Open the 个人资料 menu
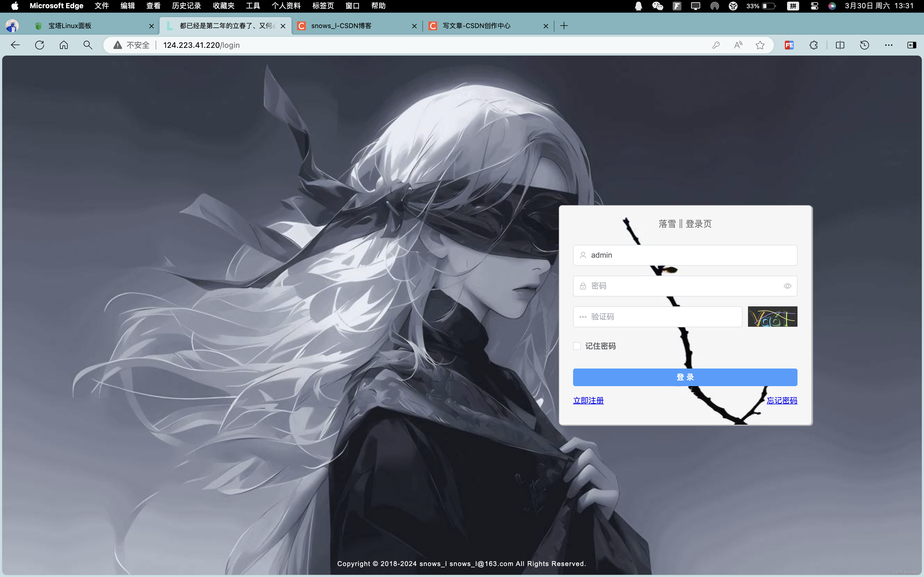The height and width of the screenshot is (577, 924). (286, 6)
